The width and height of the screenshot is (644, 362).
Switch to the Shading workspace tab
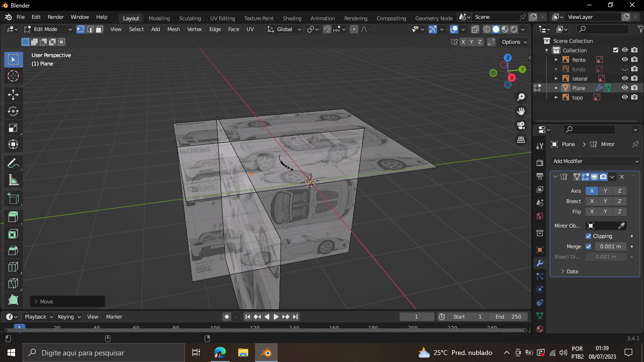pyautogui.click(x=292, y=18)
